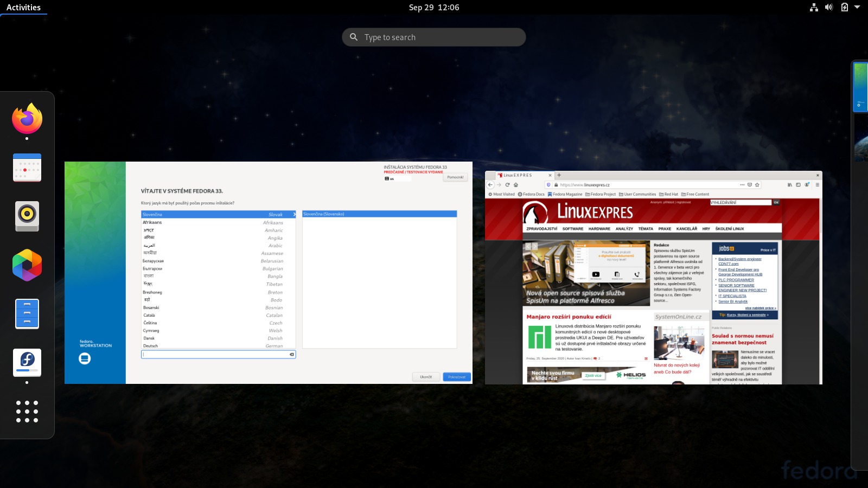This screenshot has width=868, height=488.
Task: Open page actions three-dots in Firefox URL bar
Action: click(742, 185)
